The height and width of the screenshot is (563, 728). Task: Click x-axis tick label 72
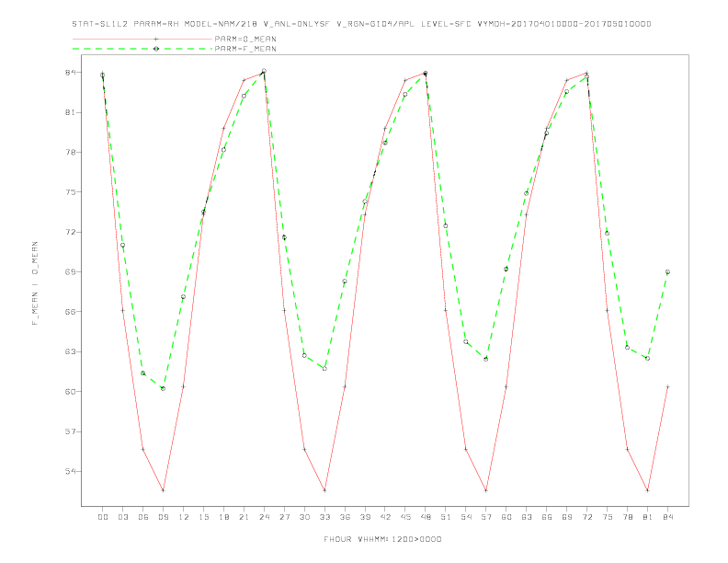[x=586, y=517]
